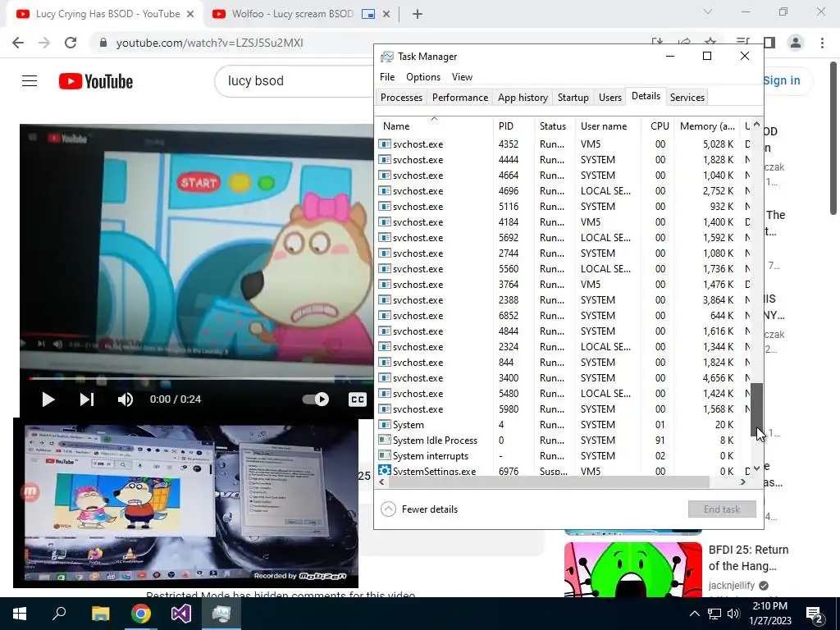Open the Chrome tab search chevron
Image resolution: width=840 pixels, height=630 pixels.
point(708,11)
